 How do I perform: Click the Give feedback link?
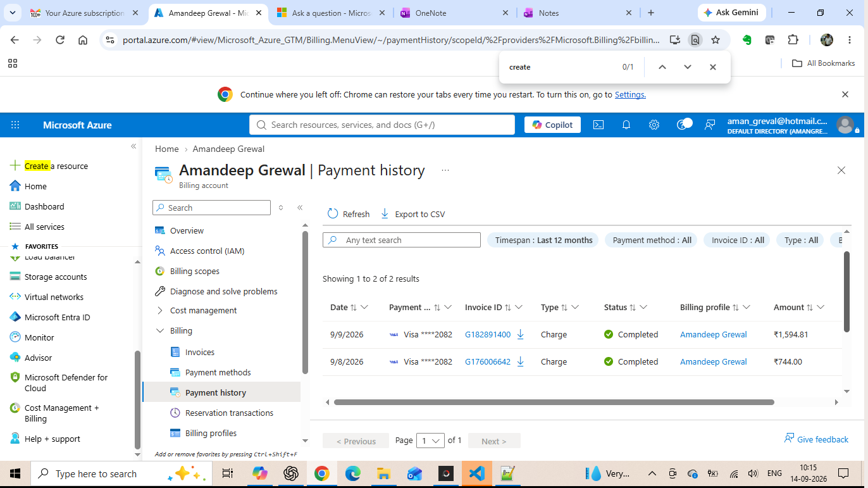[816, 439]
